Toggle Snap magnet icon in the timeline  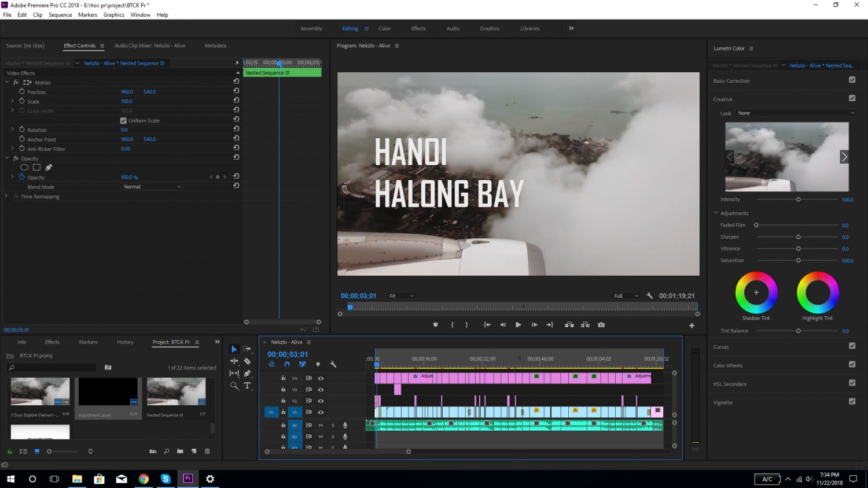tap(287, 364)
